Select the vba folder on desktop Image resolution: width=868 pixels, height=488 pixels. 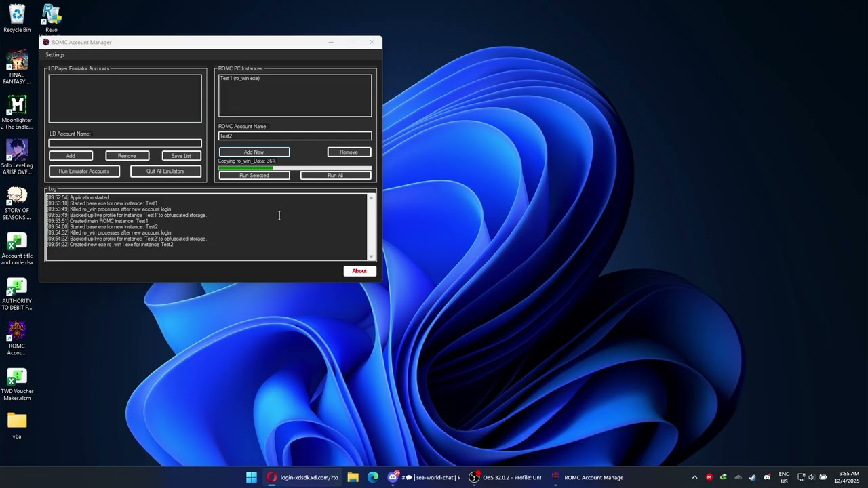click(17, 426)
